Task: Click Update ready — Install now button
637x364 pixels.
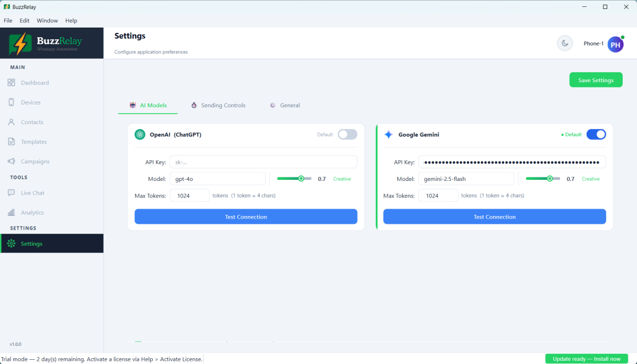Action: pyautogui.click(x=587, y=359)
